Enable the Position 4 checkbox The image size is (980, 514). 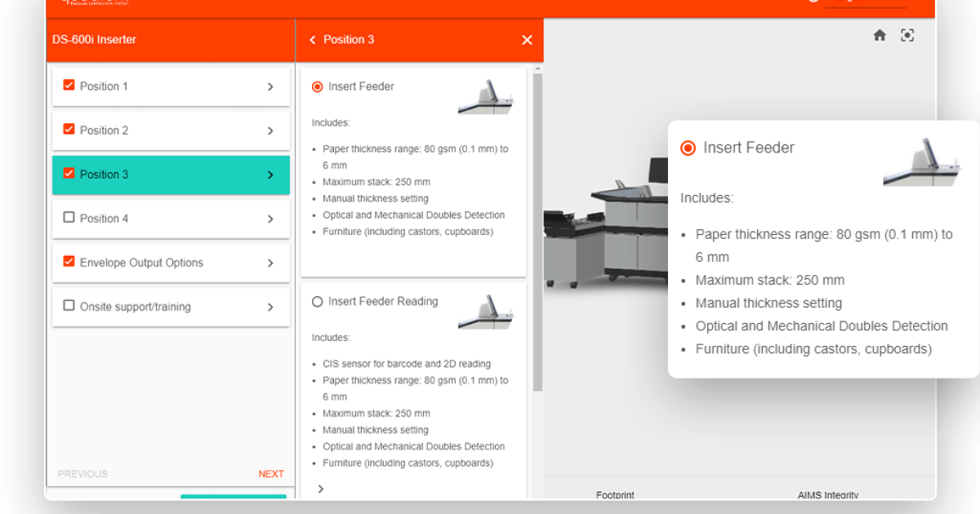tap(69, 218)
